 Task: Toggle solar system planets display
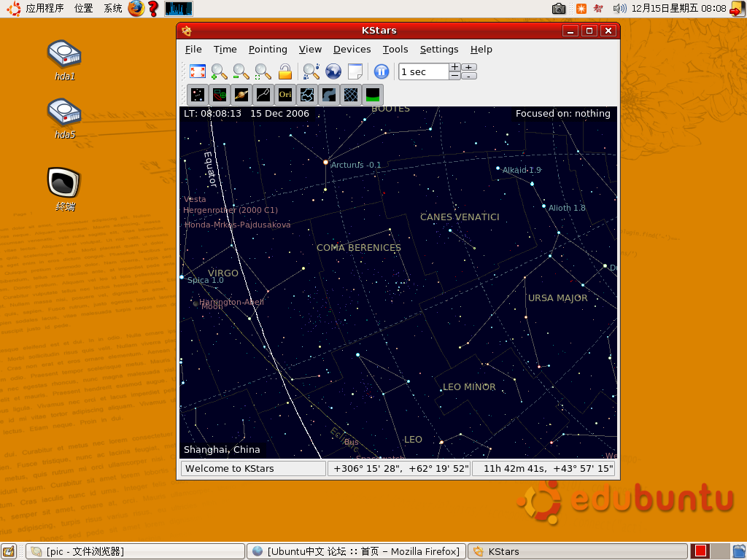click(241, 95)
